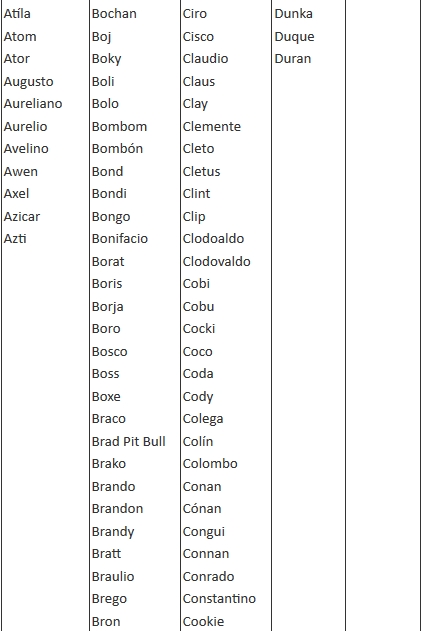This screenshot has height=631, width=422.
Task: Click the name Brandon
Action: pyautogui.click(x=117, y=509)
